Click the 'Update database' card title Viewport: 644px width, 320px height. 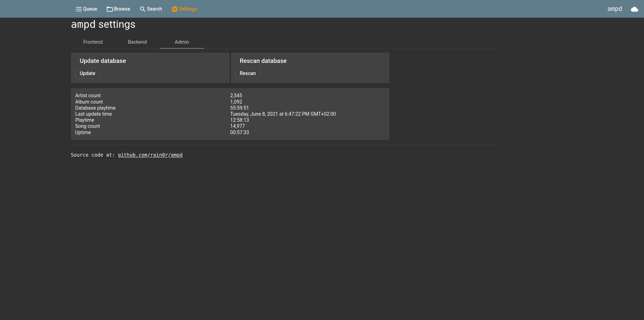coord(103,61)
